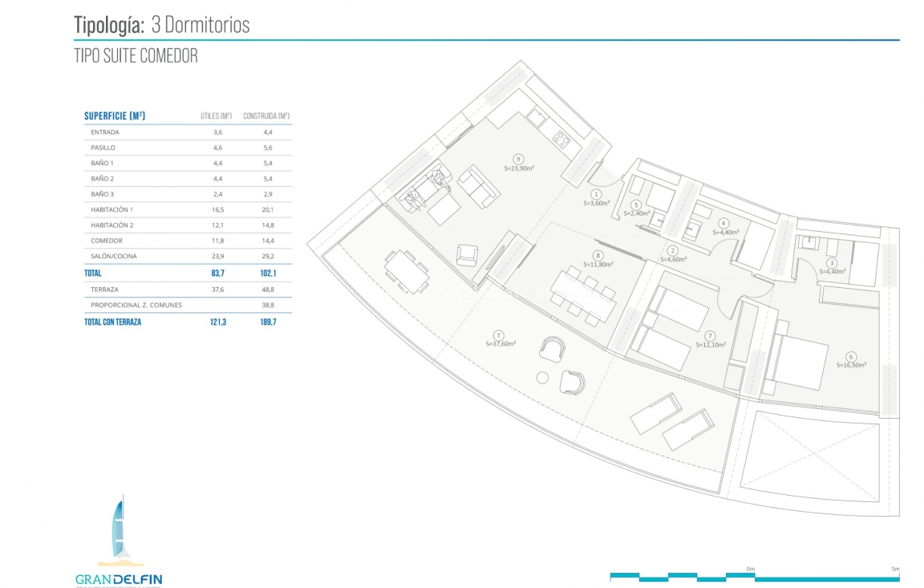Viewport: 924px width, 588px height.
Task: Select the TOTAL CON TERRAZA row
Action: point(187,322)
